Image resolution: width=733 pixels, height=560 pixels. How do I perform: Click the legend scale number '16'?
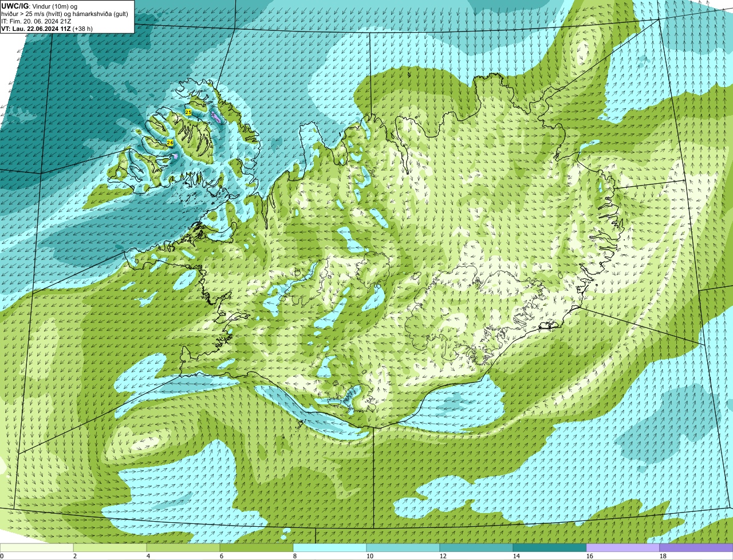coord(590,556)
